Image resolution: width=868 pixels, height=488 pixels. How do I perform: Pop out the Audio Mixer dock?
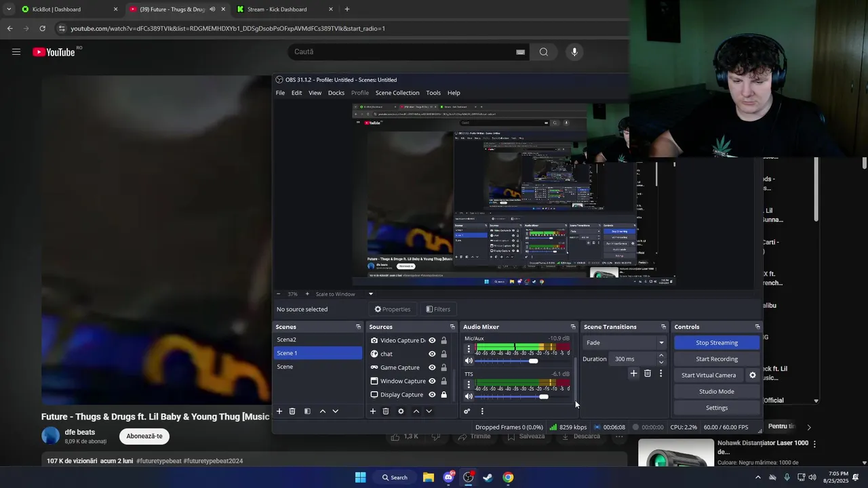pyautogui.click(x=573, y=327)
